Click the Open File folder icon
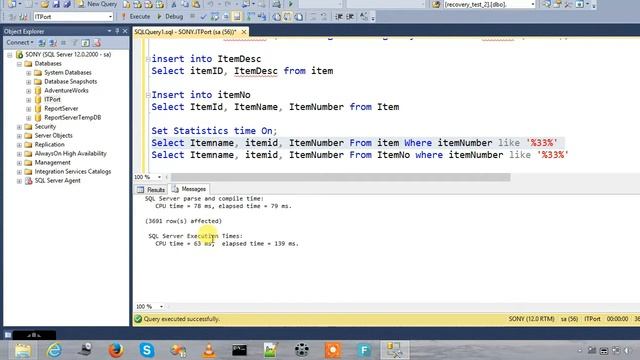 pyautogui.click(x=45, y=4)
